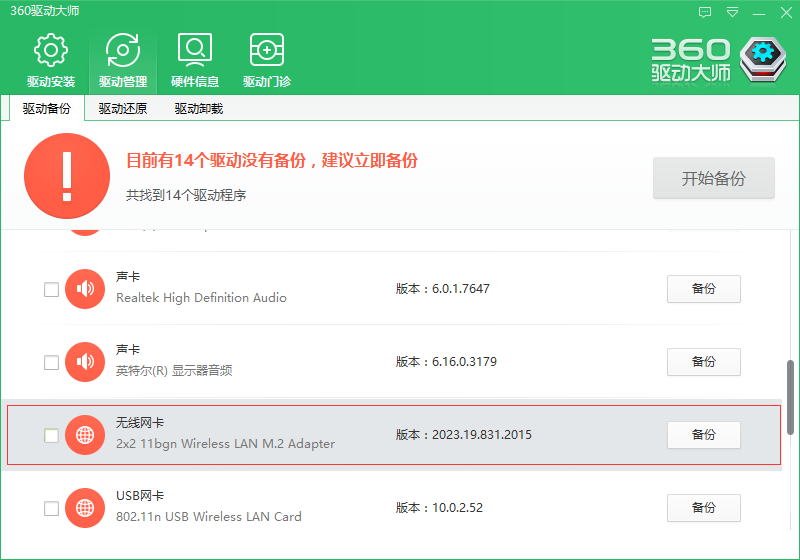
Task: Enable the 2x2 11bgn Wireless LAN checkbox
Action: (x=51, y=435)
